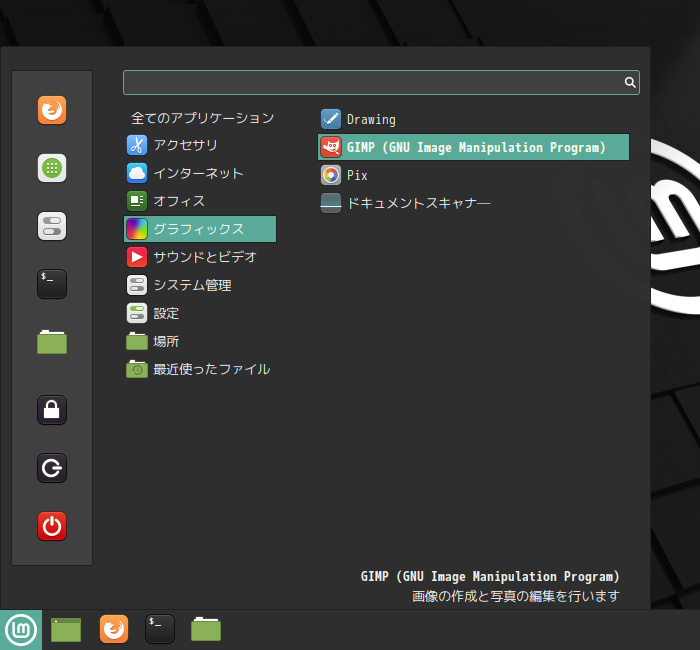Select the オフィス category

(200, 201)
